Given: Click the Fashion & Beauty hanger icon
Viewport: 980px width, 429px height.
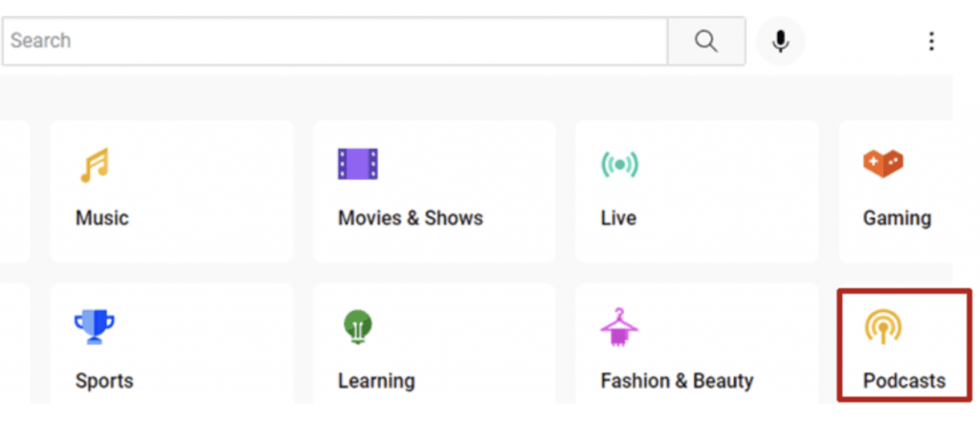Looking at the screenshot, I should click(x=619, y=327).
